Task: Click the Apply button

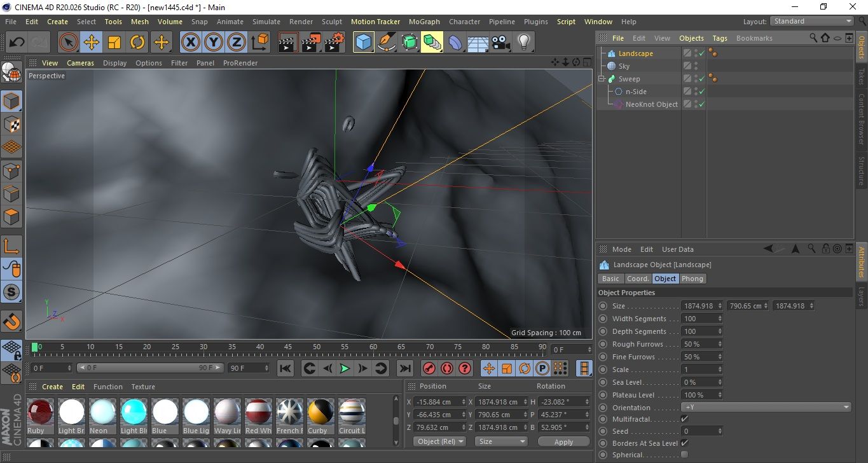Action: 563,441
